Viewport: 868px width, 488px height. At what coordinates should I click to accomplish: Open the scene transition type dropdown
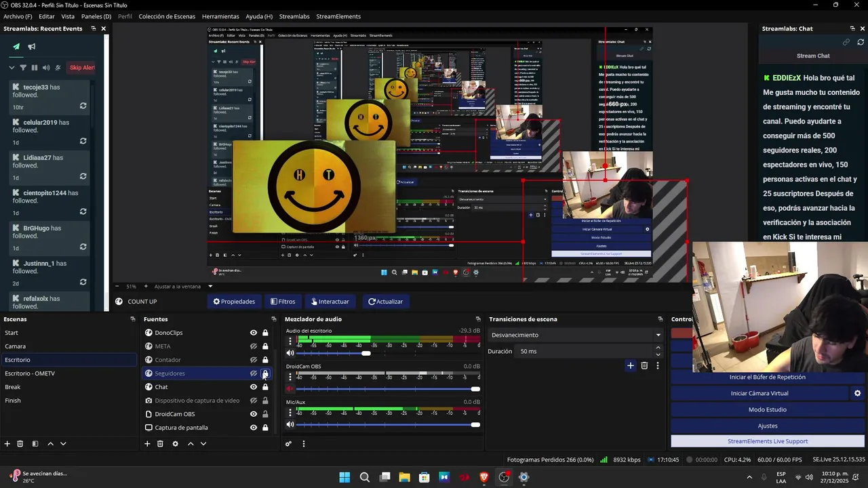[576, 335]
